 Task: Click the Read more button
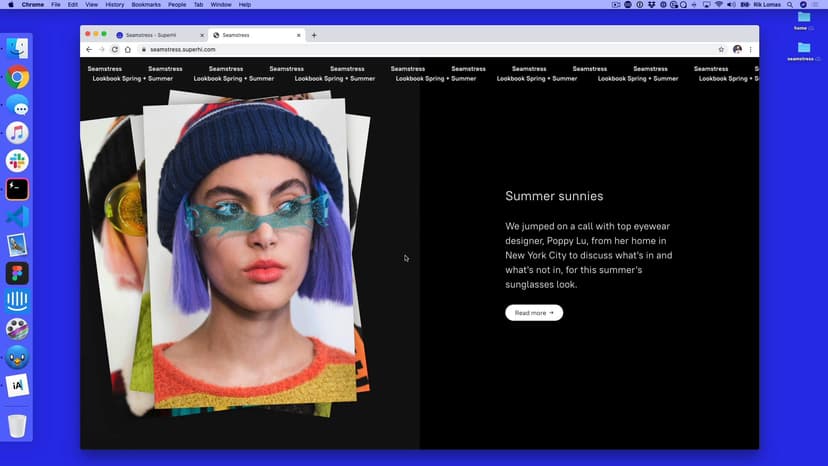pos(534,313)
